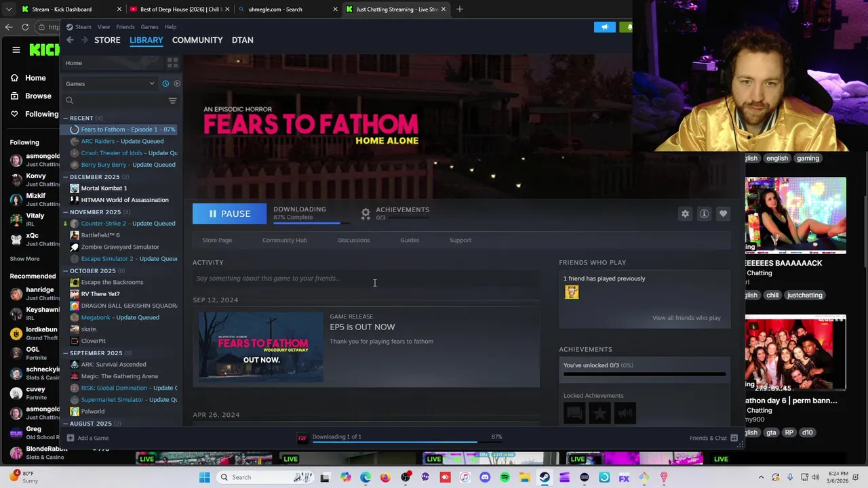
Task: Show more followed Kick channels
Action: pyautogui.click(x=24, y=259)
